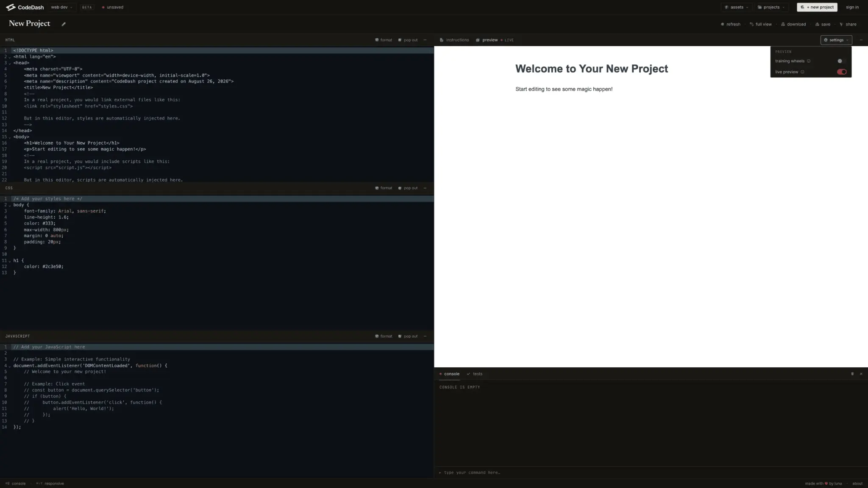Screen dimensions: 868x488
Task: Pop out the CSS editor
Action: point(408,188)
